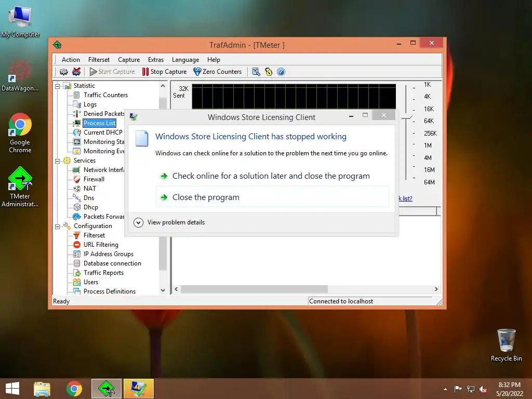Open Recycle Bin desktop icon
The width and height of the screenshot is (532, 399).
[x=506, y=345]
